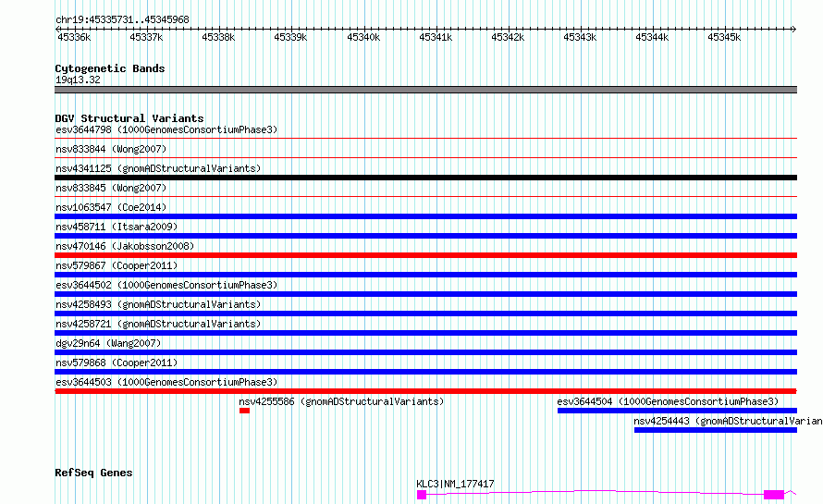The image size is (823, 504).
Task: Click the blue bar under esv3644502
Action: pyautogui.click(x=425, y=294)
